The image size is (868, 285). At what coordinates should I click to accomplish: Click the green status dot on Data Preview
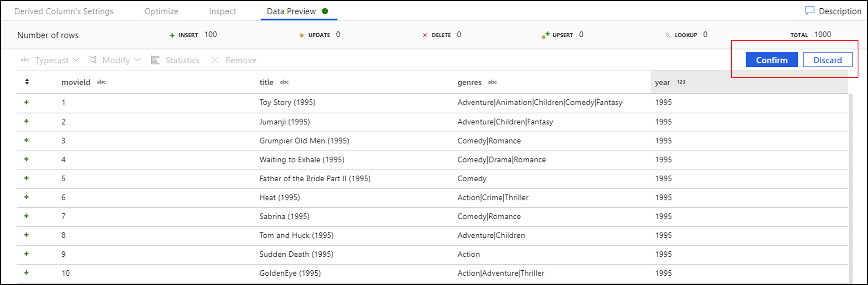325,11
